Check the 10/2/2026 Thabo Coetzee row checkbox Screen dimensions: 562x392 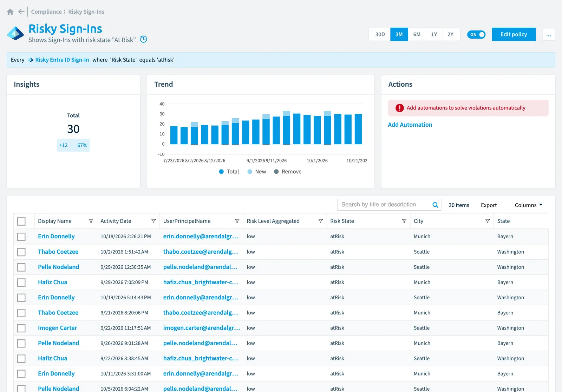21,252
